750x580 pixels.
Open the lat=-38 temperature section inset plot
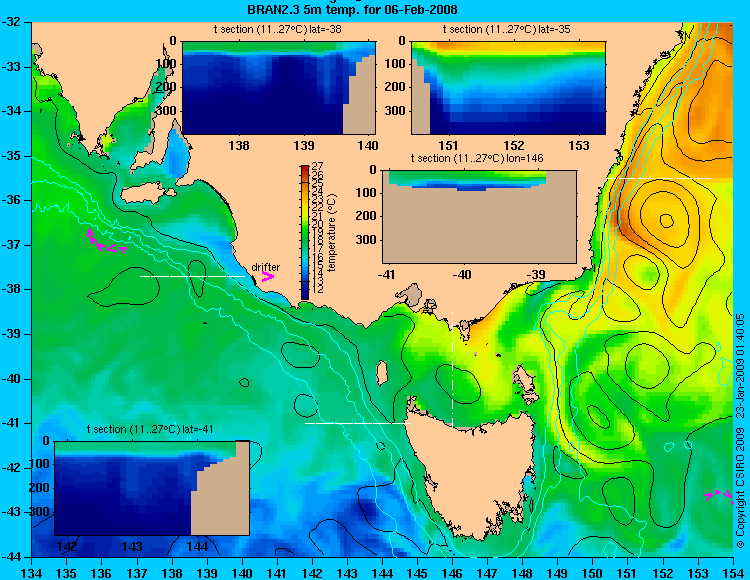[x=279, y=88]
